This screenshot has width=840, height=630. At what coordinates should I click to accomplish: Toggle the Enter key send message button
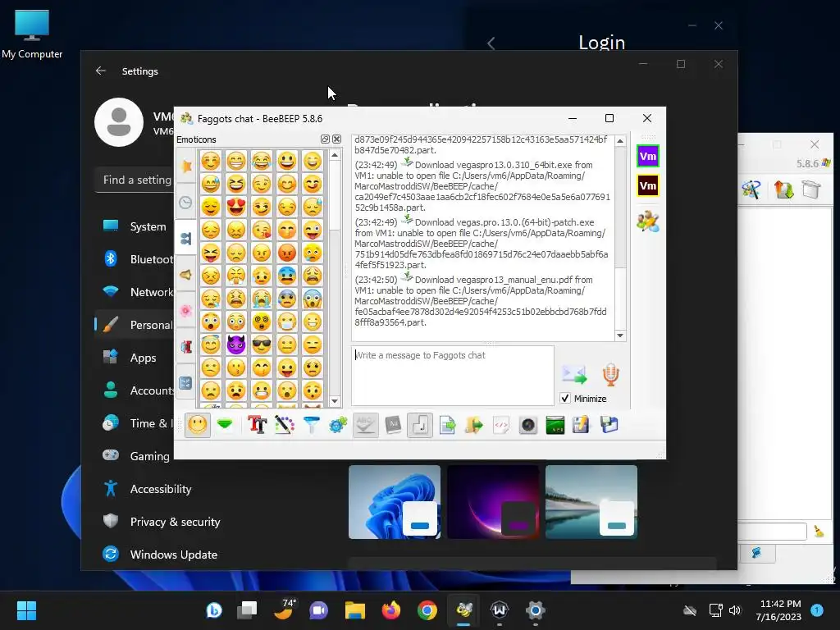click(x=419, y=426)
